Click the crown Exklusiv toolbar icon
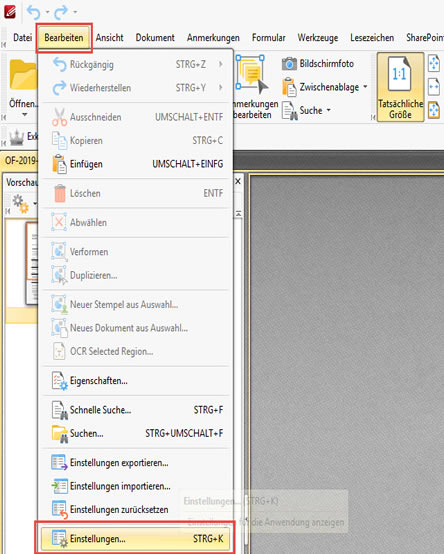 click(x=17, y=138)
